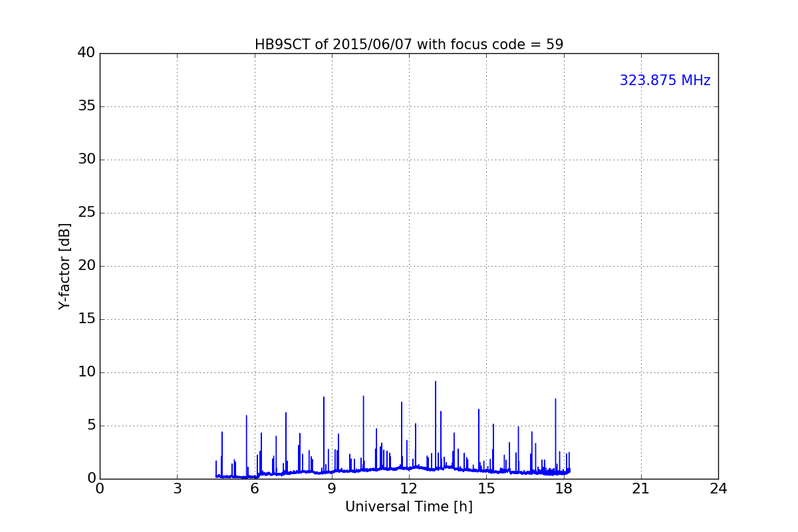Click y-axis tick label '20'
798x532 pixels.
point(86,266)
